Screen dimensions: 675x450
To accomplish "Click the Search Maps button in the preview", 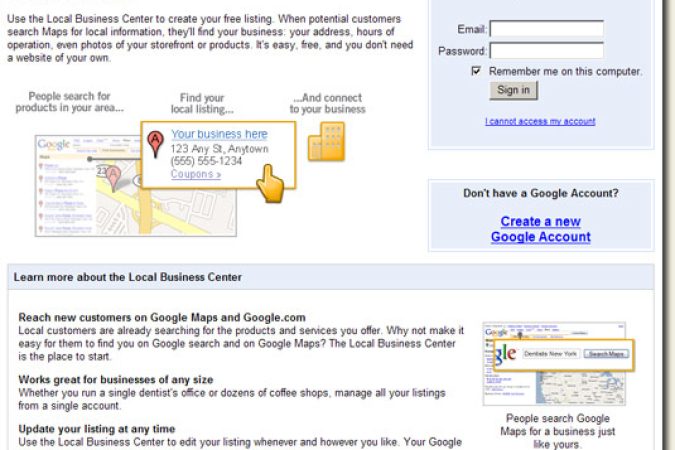I will pyautogui.click(x=606, y=354).
